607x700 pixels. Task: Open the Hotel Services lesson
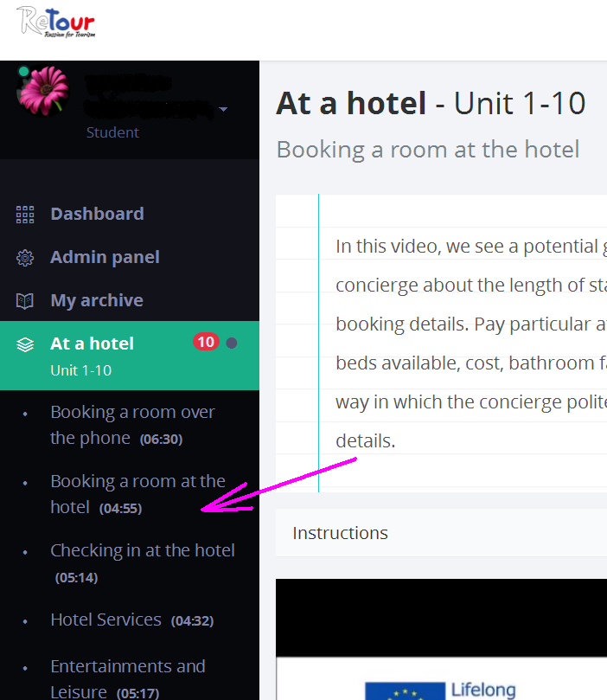132,620
